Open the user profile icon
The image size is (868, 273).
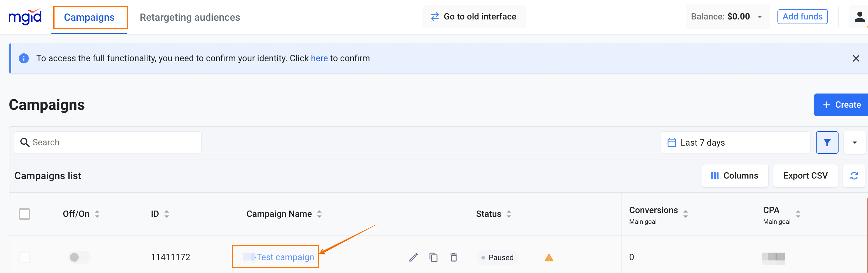pyautogui.click(x=859, y=17)
